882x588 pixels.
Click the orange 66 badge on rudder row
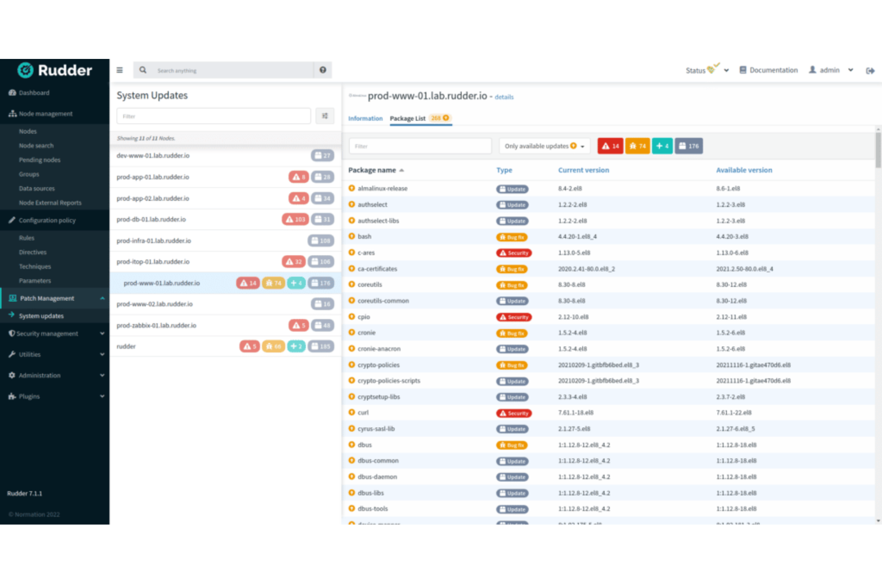274,346
